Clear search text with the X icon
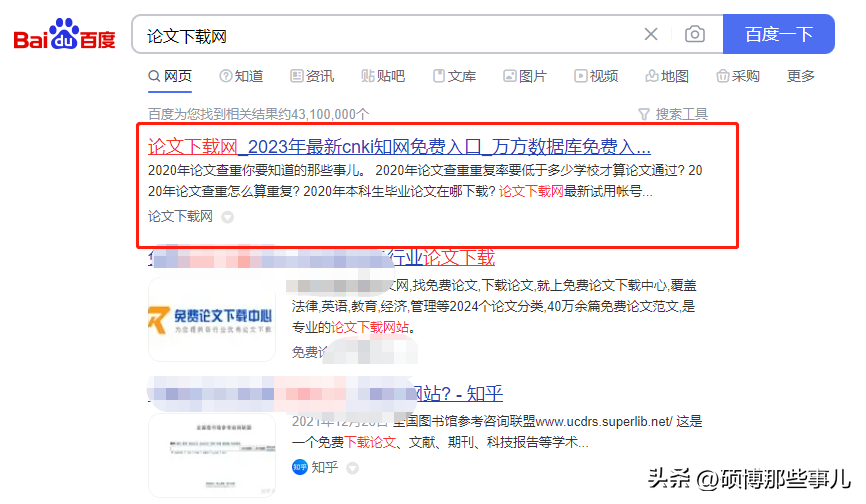Viewport: 866px width, 504px height. pyautogui.click(x=651, y=35)
